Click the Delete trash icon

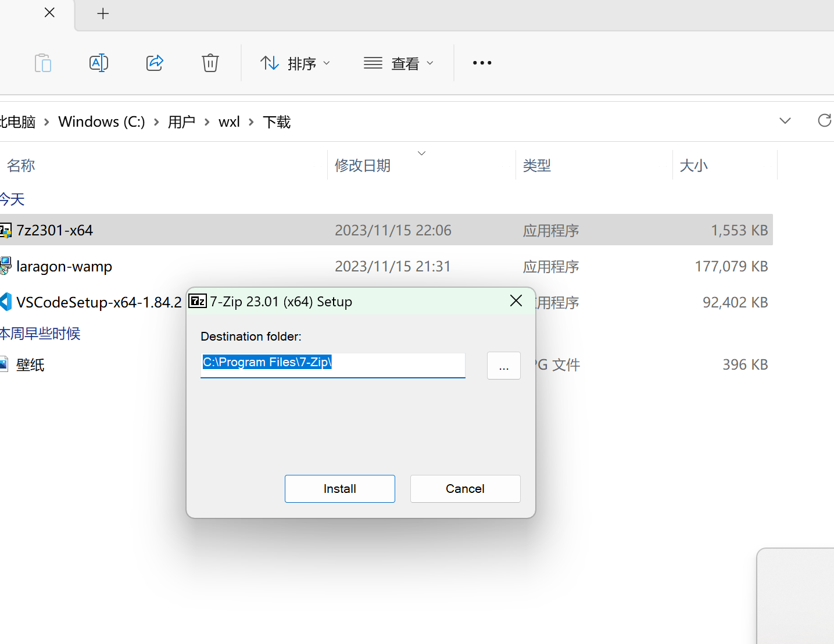[210, 63]
